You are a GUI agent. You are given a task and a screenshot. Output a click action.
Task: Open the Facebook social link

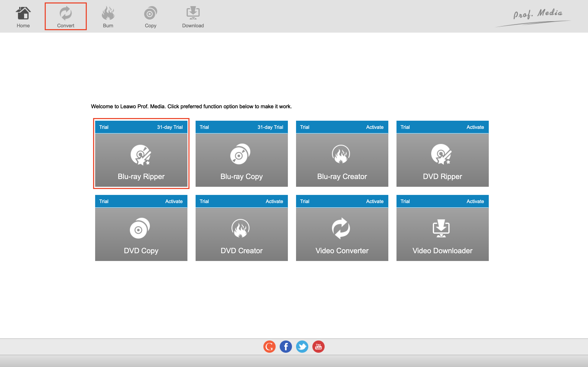pos(286,347)
